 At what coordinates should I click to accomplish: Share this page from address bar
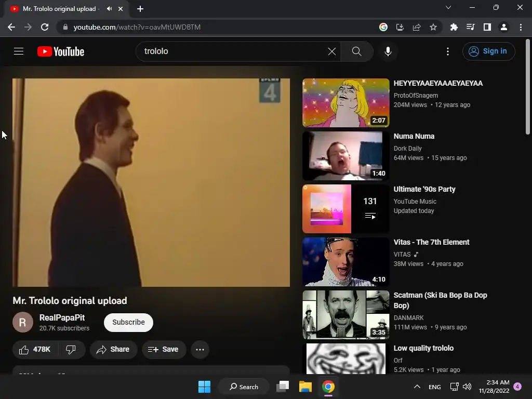(417, 27)
